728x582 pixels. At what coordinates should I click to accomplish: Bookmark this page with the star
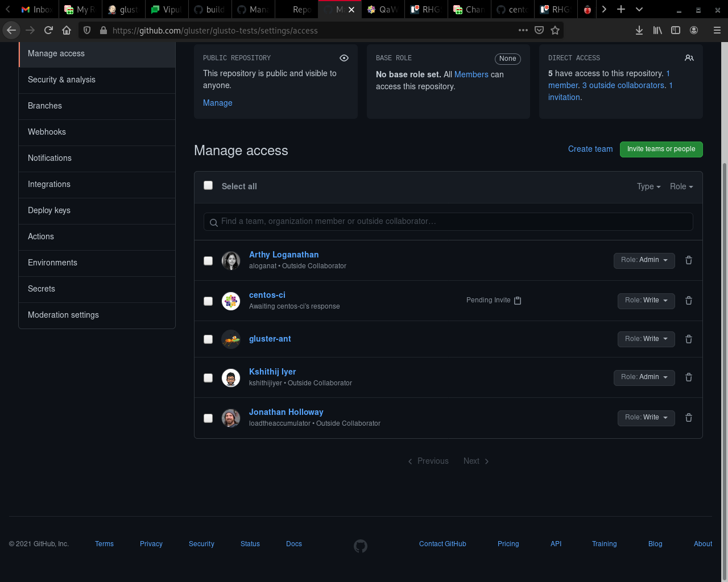[x=555, y=30]
